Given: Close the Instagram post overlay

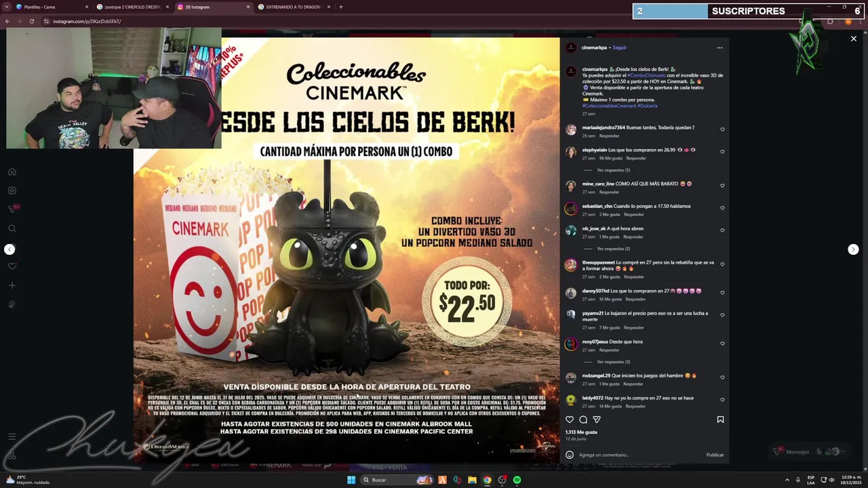Looking at the screenshot, I should pos(854,39).
